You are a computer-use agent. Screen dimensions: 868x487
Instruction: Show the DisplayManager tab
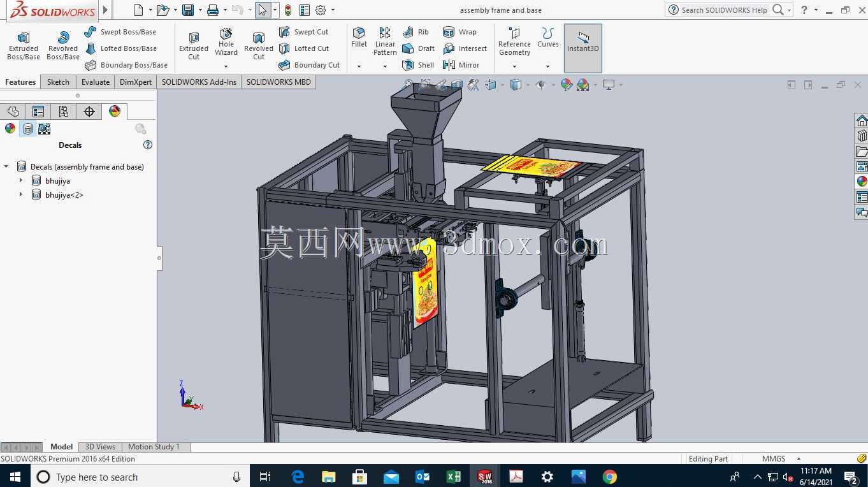coord(115,112)
